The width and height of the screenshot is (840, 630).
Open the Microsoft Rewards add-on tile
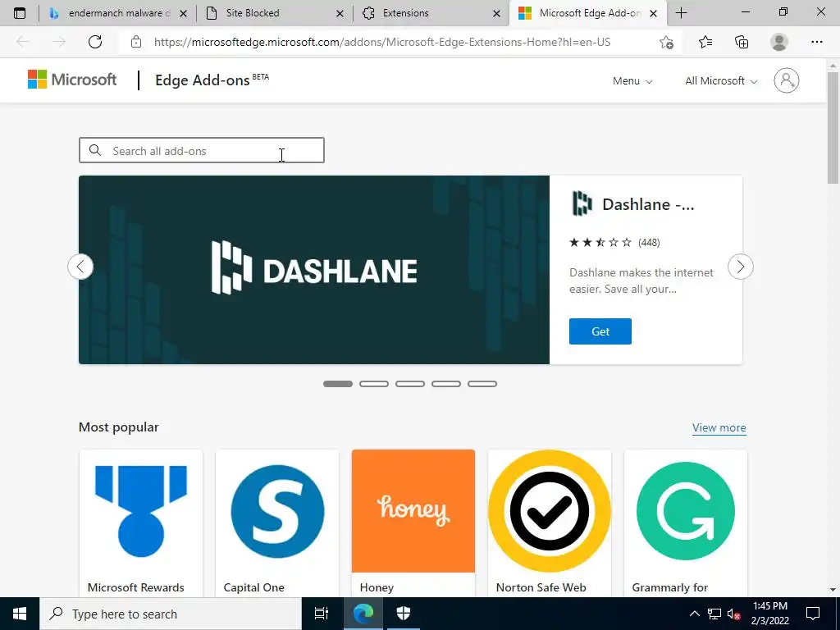[141, 523]
